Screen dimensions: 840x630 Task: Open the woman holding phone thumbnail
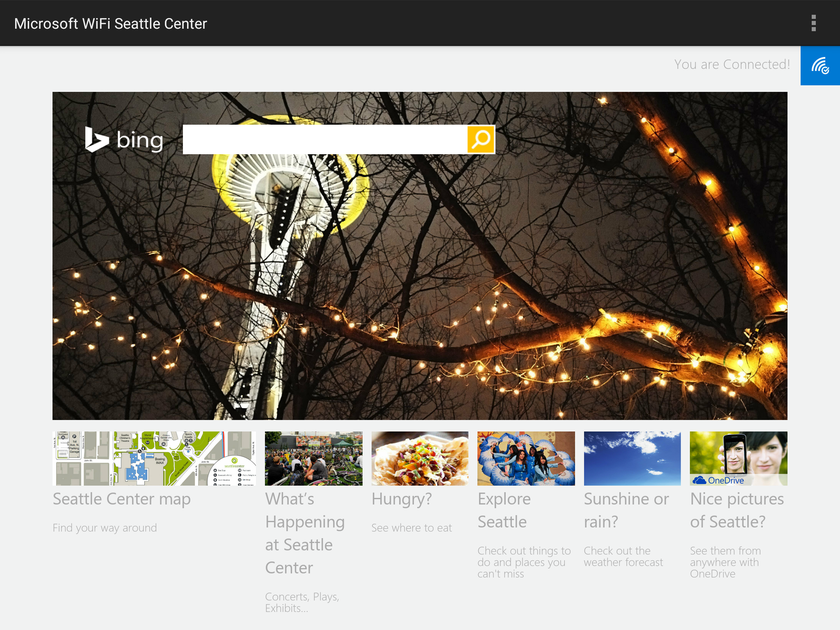(738, 453)
